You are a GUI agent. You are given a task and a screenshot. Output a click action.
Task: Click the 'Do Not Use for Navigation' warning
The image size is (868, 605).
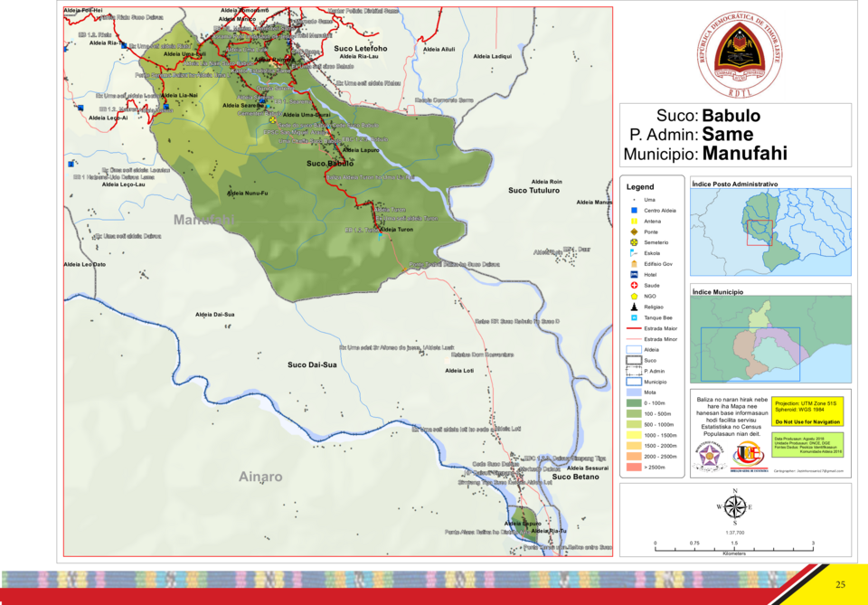tap(807, 421)
